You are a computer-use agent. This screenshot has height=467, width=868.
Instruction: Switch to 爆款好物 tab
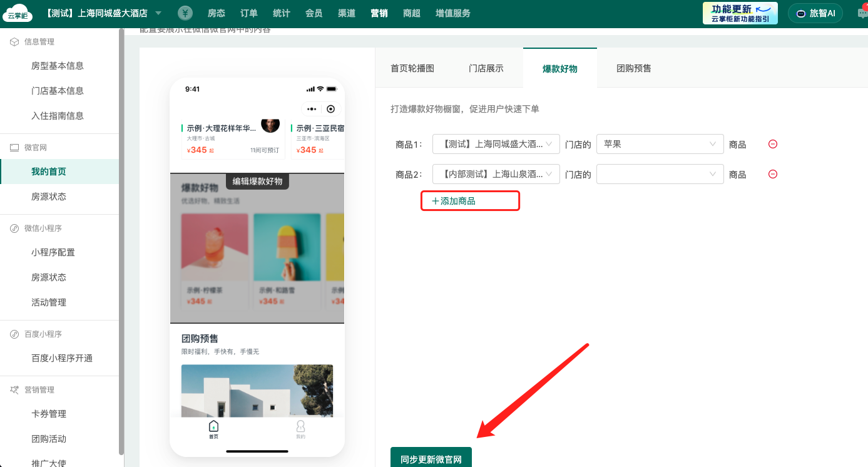[560, 68]
